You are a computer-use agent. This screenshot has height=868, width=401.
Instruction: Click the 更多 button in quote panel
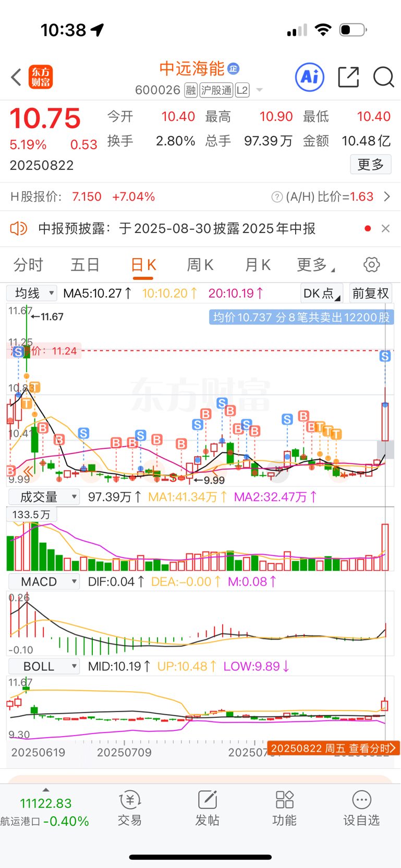click(371, 165)
